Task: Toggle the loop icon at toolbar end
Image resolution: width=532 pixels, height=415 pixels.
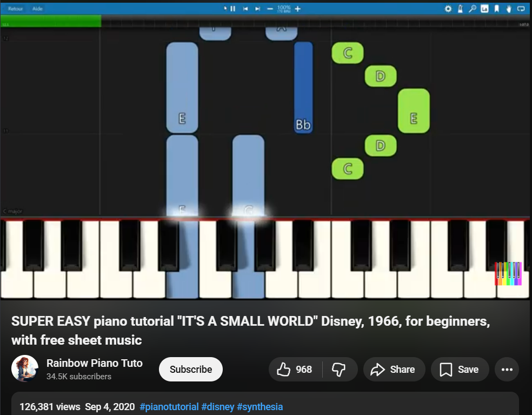Action: pyautogui.click(x=521, y=9)
